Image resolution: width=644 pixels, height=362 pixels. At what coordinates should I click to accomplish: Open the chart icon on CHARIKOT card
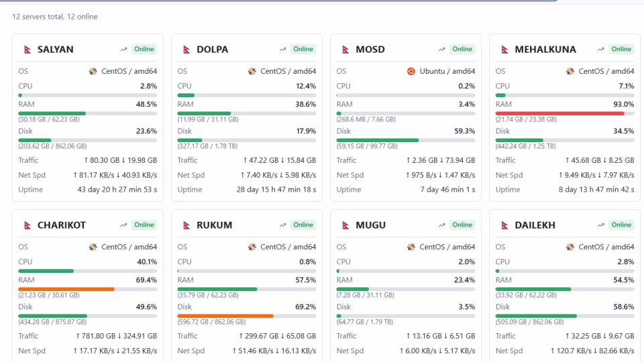(123, 225)
